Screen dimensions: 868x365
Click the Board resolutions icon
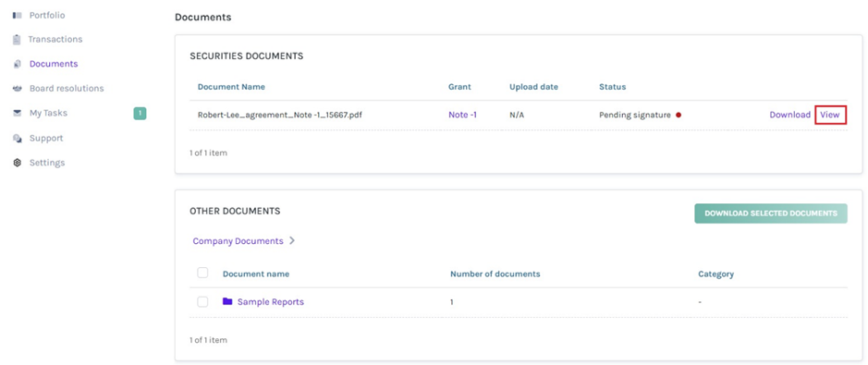(x=17, y=89)
